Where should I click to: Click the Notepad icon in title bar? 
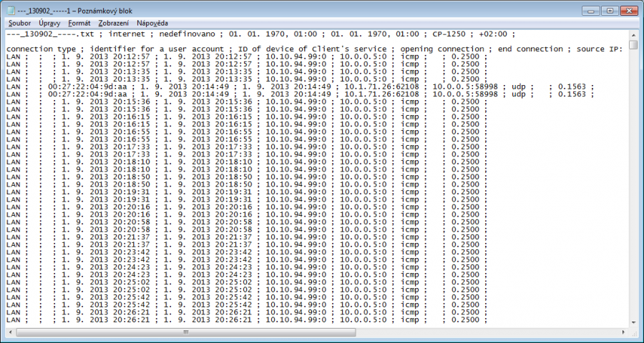coord(11,11)
